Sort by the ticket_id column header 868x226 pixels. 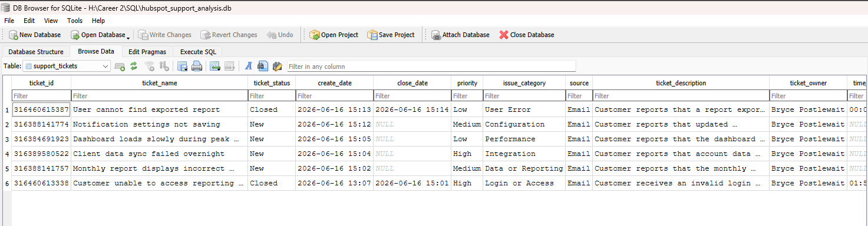pos(41,83)
